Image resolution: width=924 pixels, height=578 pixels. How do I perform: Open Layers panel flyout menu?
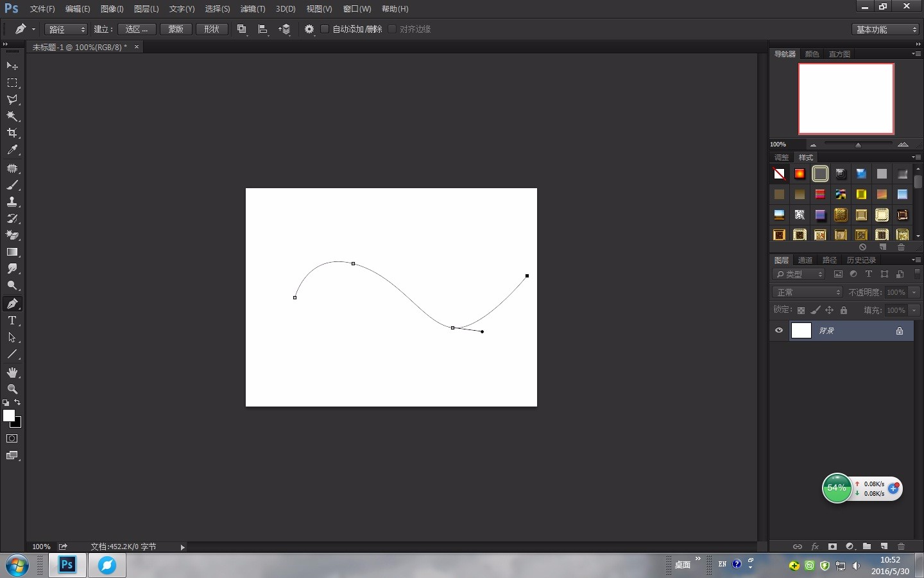916,260
